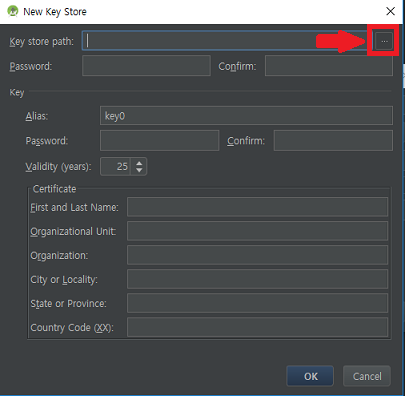Increase validity years with up arrow

tap(139, 163)
